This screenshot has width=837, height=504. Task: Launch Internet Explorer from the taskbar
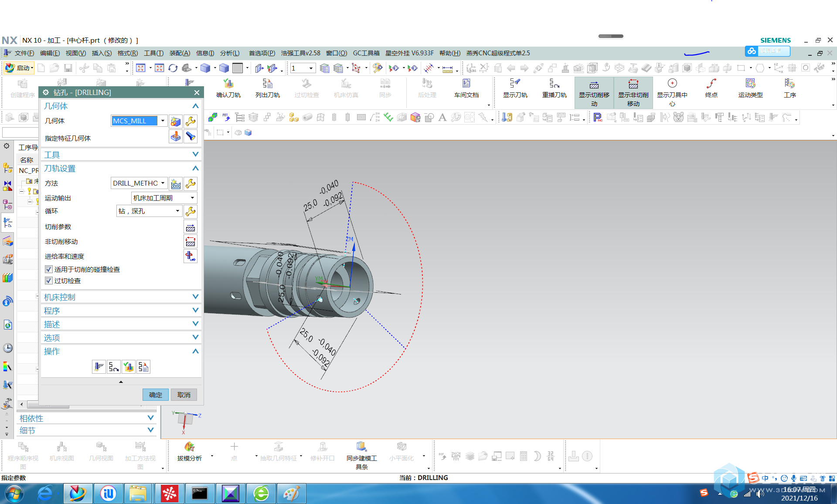pyautogui.click(x=45, y=494)
